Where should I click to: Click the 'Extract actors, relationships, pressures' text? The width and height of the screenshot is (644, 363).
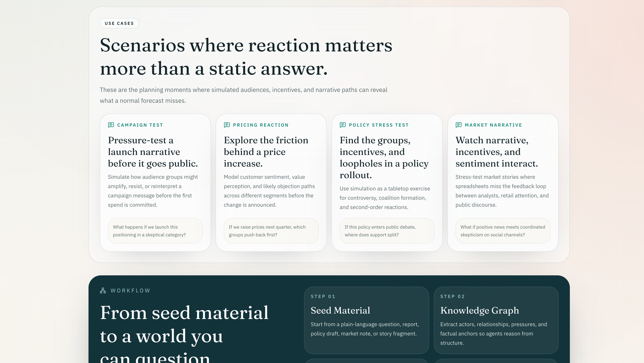pos(494,334)
